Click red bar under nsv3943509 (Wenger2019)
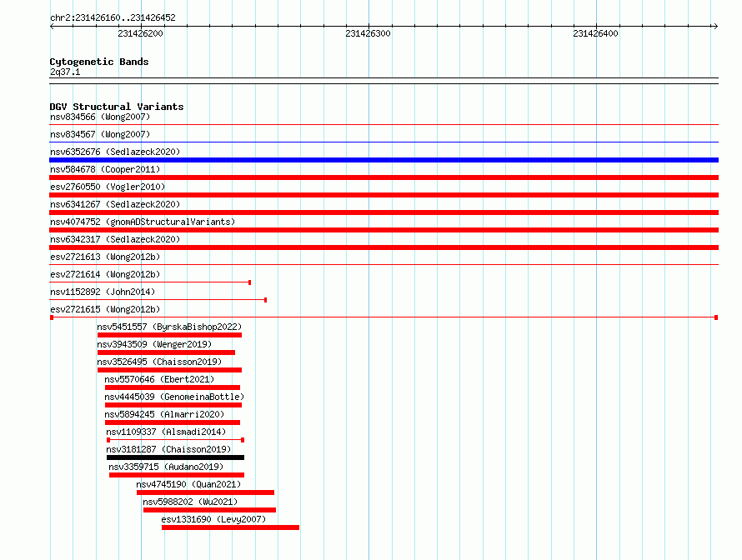Screen dimensions: 742x560 (x=166, y=352)
